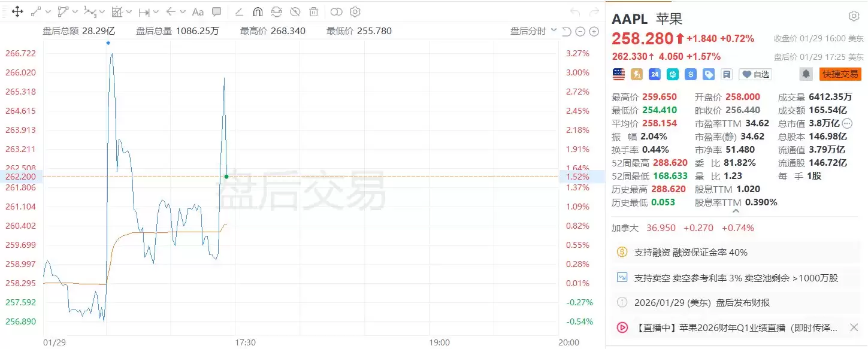Open dropdown arrow beside trend line tool
The width and height of the screenshot is (868, 349).
pyautogui.click(x=47, y=11)
